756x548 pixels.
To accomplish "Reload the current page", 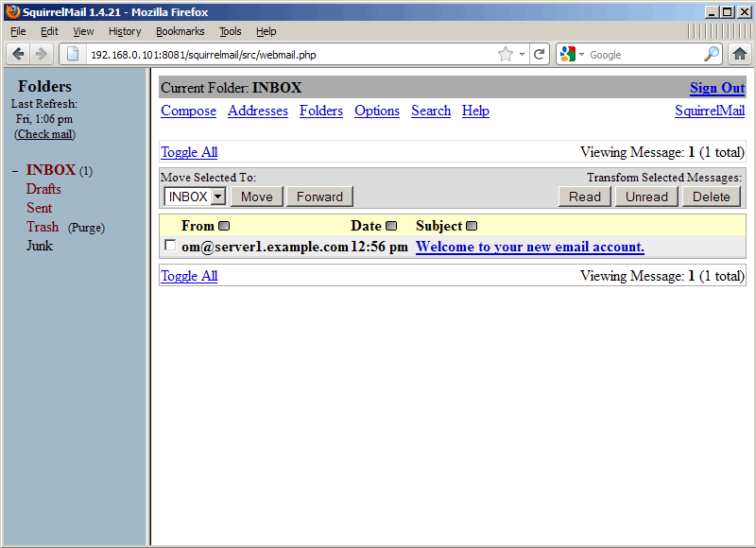I will click(539, 54).
